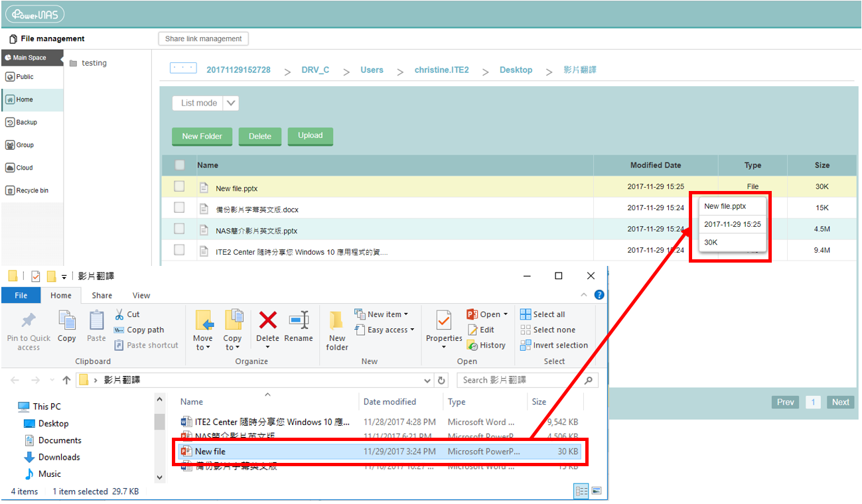Open the testing folder in tree
This screenshot has height=504, width=862.
pyautogui.click(x=88, y=63)
